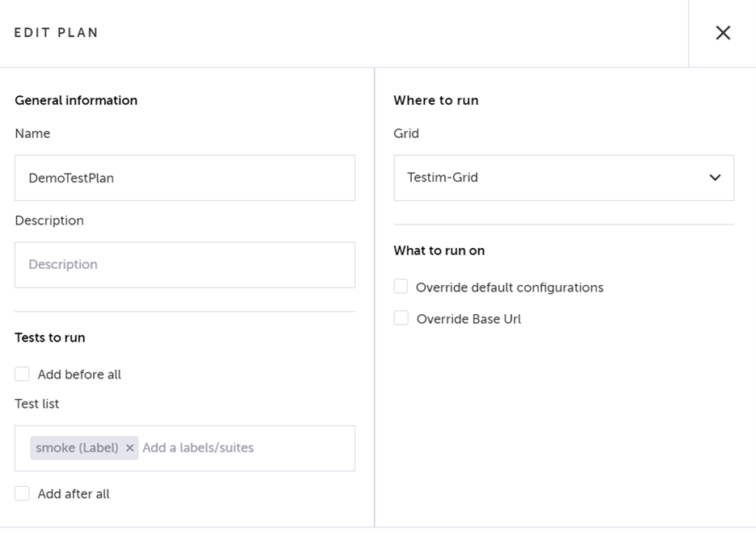Click the Add a labels/suites input
This screenshot has height=533, width=756.
242,448
